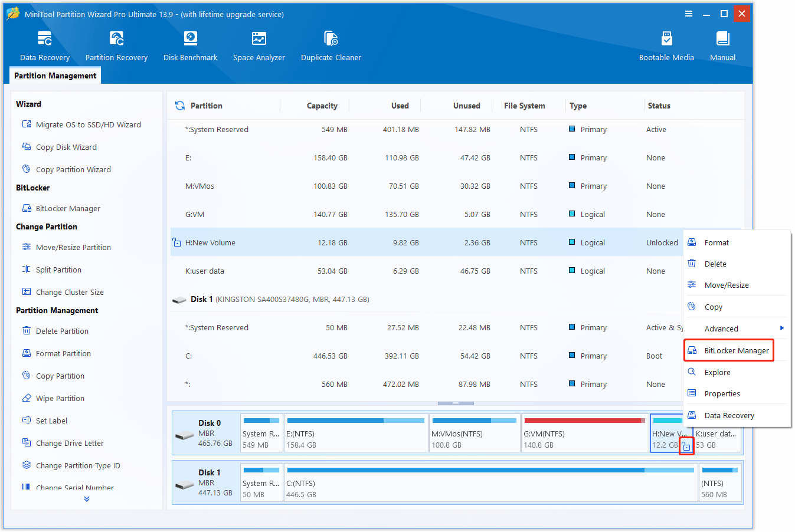Select the E: partition row

tap(456, 157)
